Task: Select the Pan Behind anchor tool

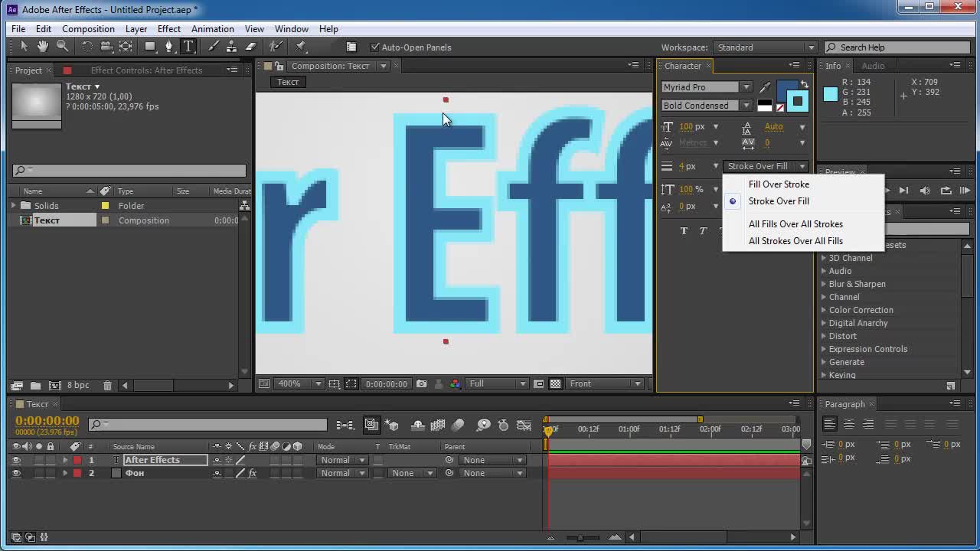Action: 126,47
